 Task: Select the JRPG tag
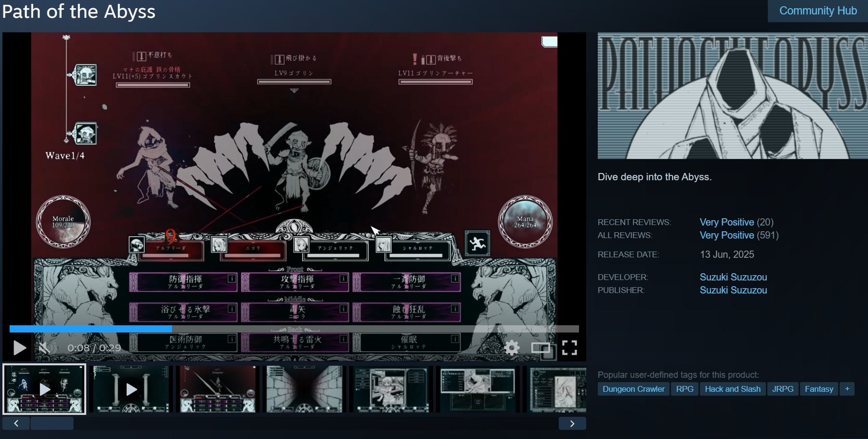[783, 389]
